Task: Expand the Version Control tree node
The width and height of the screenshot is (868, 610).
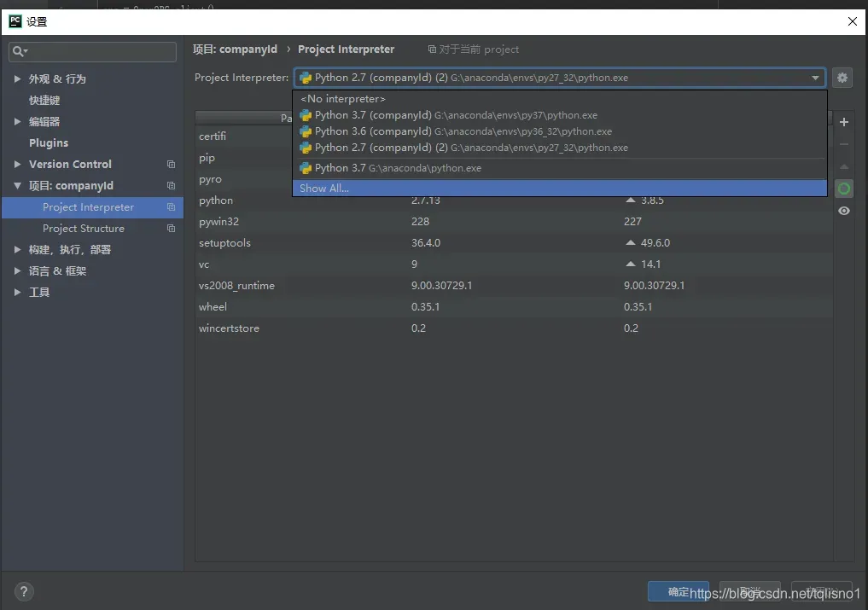Action: tap(17, 165)
